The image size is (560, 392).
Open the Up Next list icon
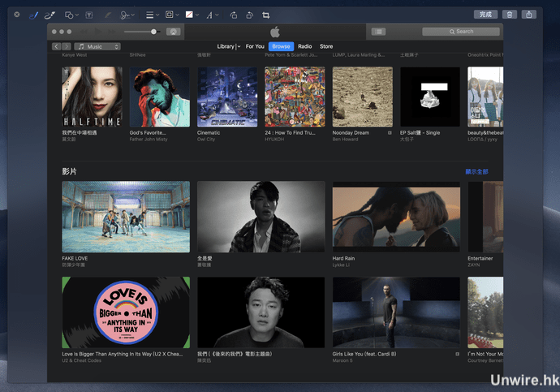click(x=378, y=32)
